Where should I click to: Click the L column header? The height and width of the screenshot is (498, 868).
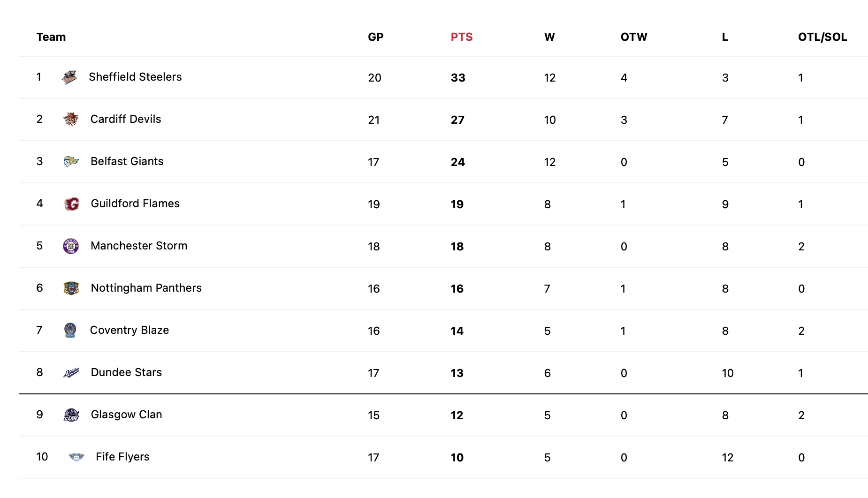coord(725,37)
